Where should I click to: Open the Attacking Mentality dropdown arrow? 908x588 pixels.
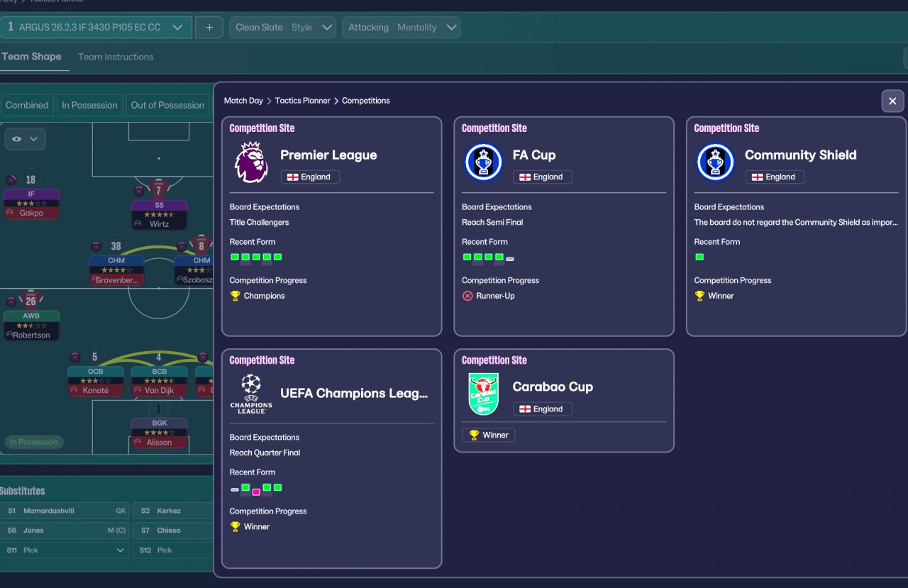point(452,28)
